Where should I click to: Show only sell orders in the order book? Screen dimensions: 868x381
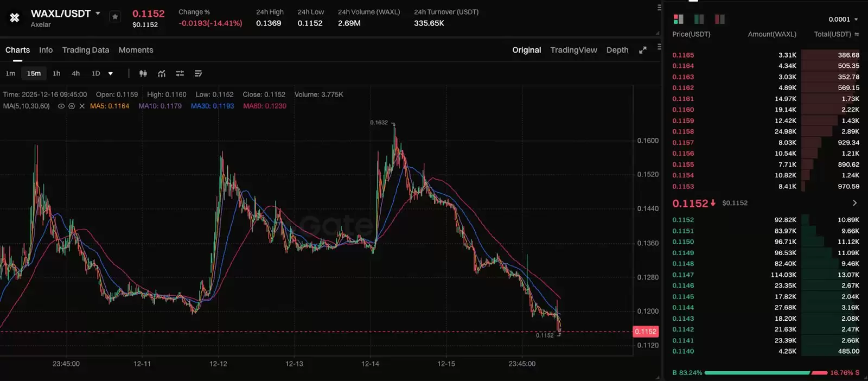pyautogui.click(x=720, y=20)
